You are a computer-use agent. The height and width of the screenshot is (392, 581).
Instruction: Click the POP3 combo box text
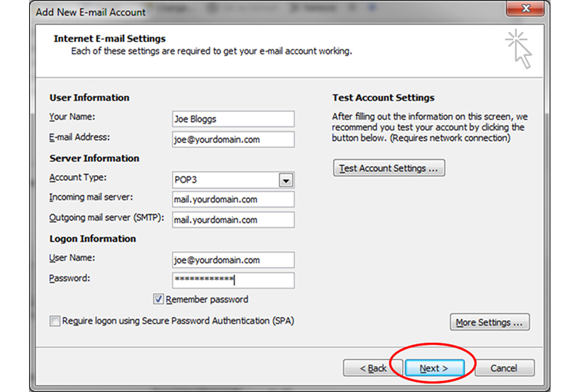(225, 180)
